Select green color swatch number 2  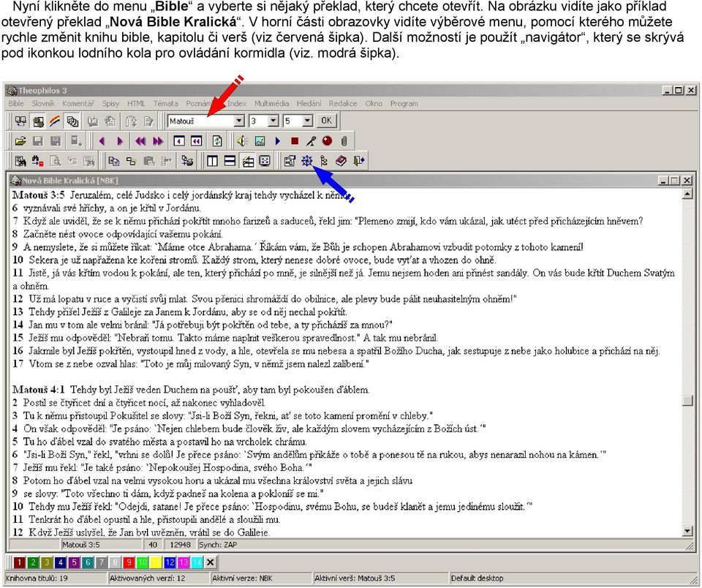pyautogui.click(x=33, y=562)
